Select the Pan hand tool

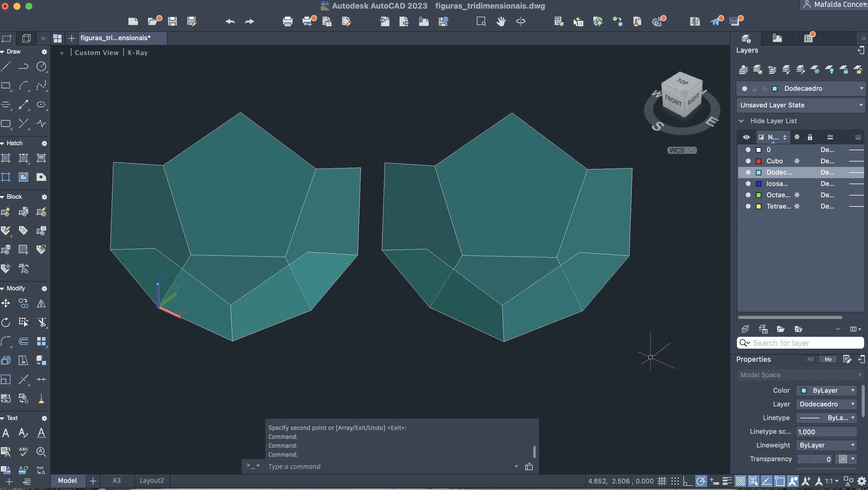[501, 22]
